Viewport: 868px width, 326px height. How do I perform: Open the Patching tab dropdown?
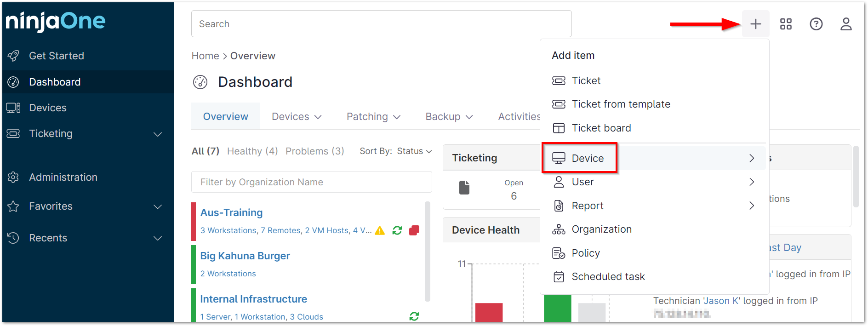point(373,117)
